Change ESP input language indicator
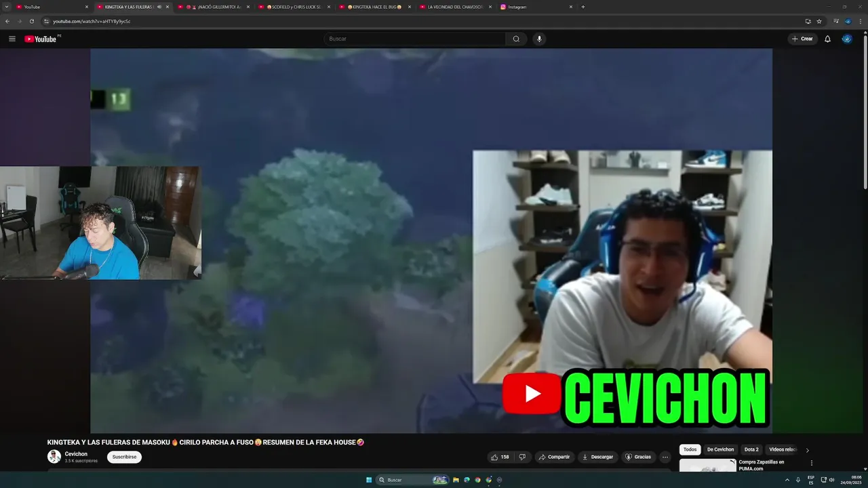The height and width of the screenshot is (488, 868). pyautogui.click(x=811, y=480)
